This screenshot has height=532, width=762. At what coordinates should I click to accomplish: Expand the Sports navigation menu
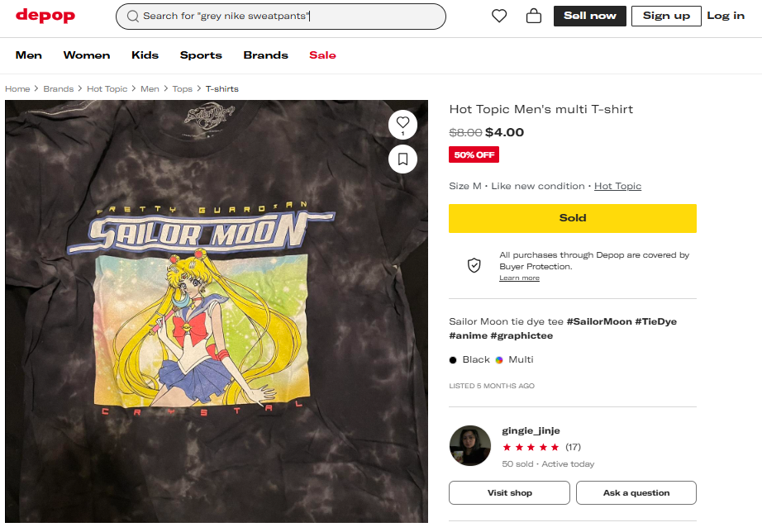click(201, 55)
